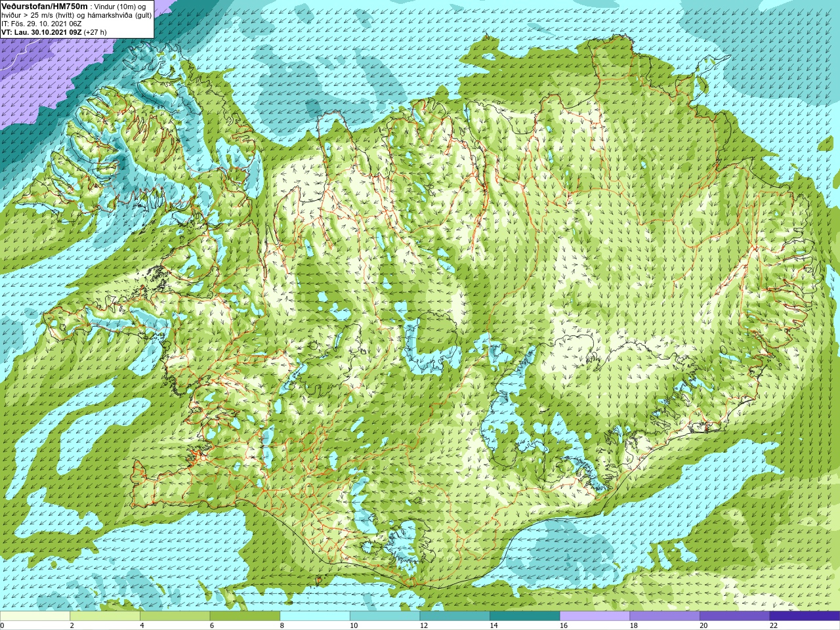Click the "Veðurstofan/HM750m" title text
840x630 pixels.
tap(45, 5)
